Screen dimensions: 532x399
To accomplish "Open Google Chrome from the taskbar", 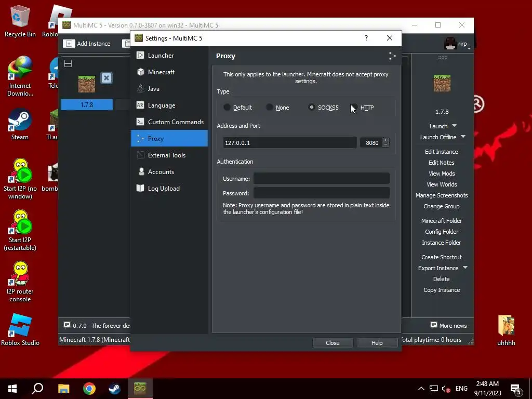I will point(89,389).
